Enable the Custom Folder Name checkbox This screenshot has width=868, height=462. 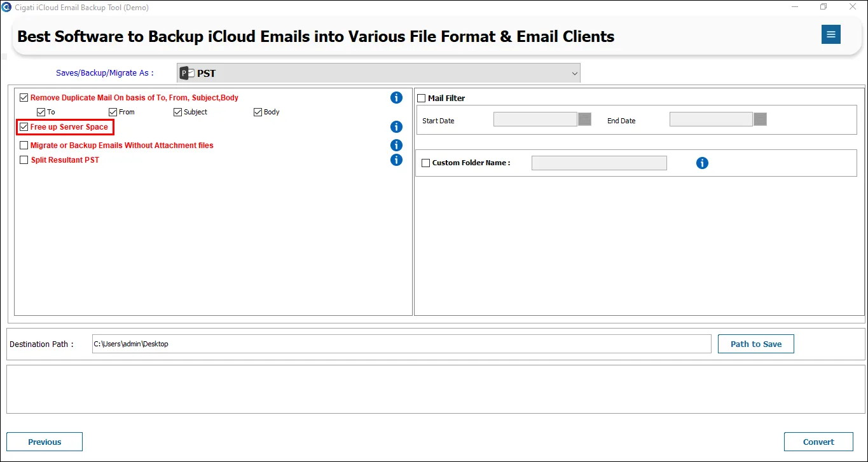pos(426,163)
